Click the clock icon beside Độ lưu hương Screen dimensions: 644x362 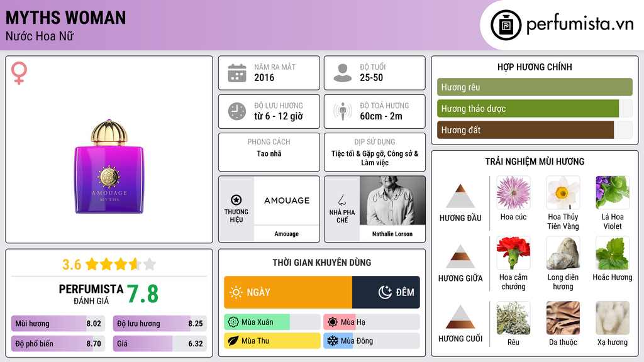pos(237,111)
